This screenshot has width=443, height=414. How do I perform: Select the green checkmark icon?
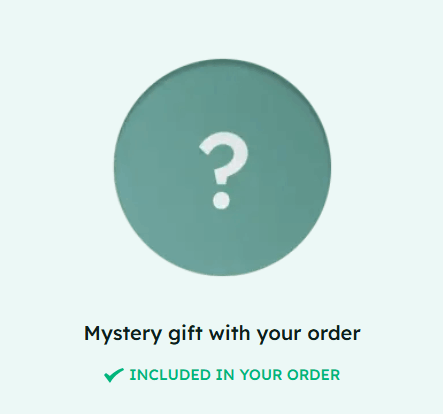tap(114, 375)
